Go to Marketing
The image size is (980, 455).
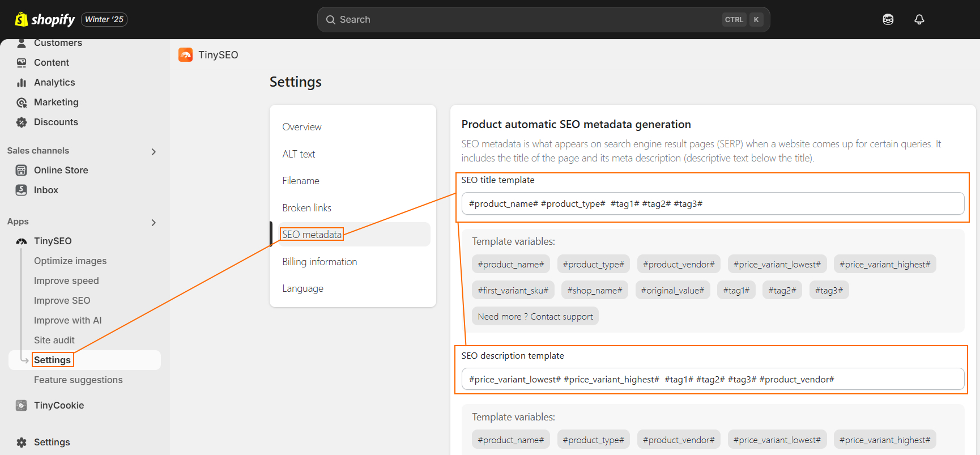tap(56, 102)
